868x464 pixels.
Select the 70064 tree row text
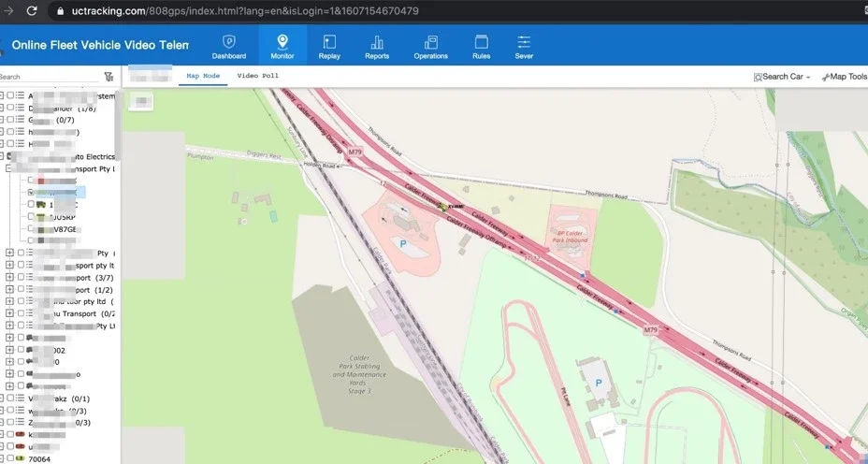(x=39, y=459)
